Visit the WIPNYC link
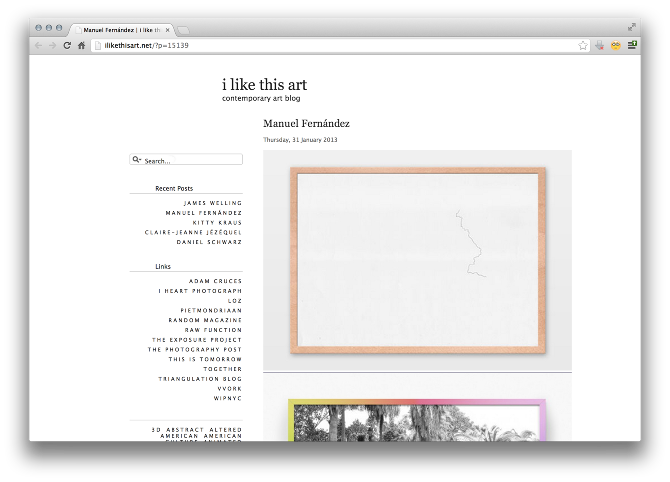The height and width of the screenshot is (482, 670). click(x=228, y=398)
